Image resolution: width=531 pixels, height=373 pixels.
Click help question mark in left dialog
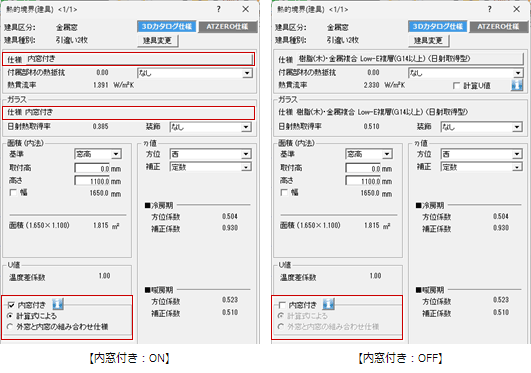pyautogui.click(x=219, y=9)
